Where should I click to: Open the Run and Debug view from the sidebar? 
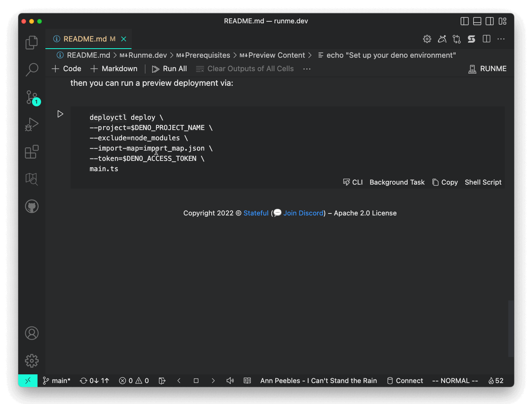(x=32, y=125)
